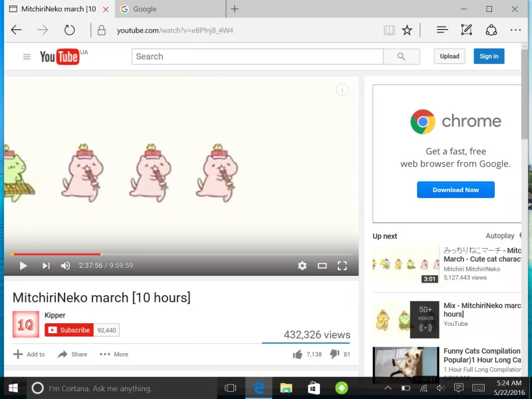Go back to the previous page
Screen dimensions: 532x399
click(16, 30)
